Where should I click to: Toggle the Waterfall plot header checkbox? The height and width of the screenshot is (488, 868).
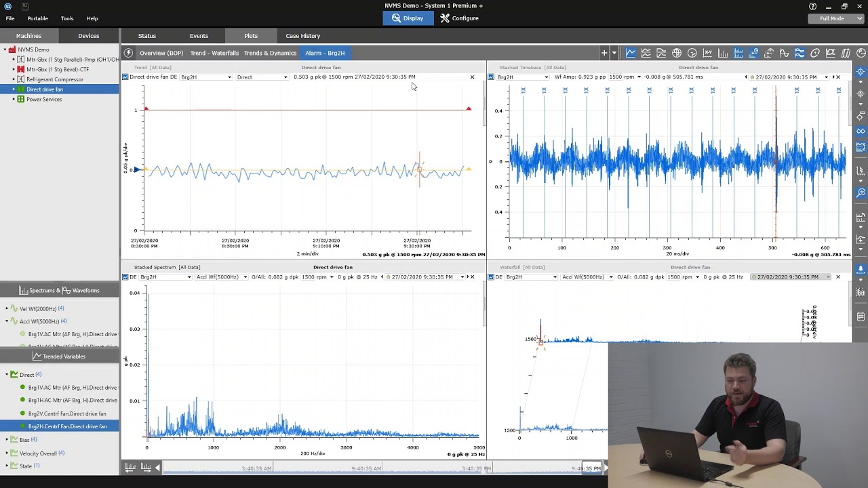click(491, 277)
